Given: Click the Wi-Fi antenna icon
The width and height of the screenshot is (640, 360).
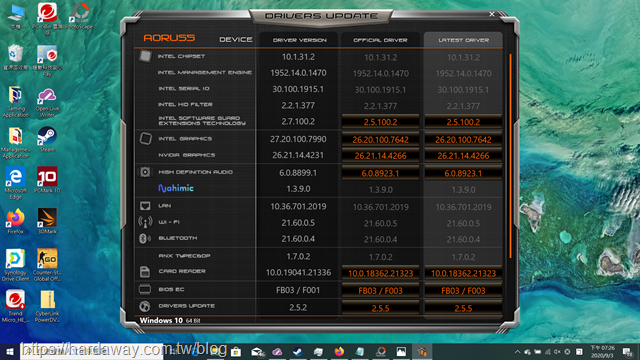Looking at the screenshot, I should coord(145,222).
